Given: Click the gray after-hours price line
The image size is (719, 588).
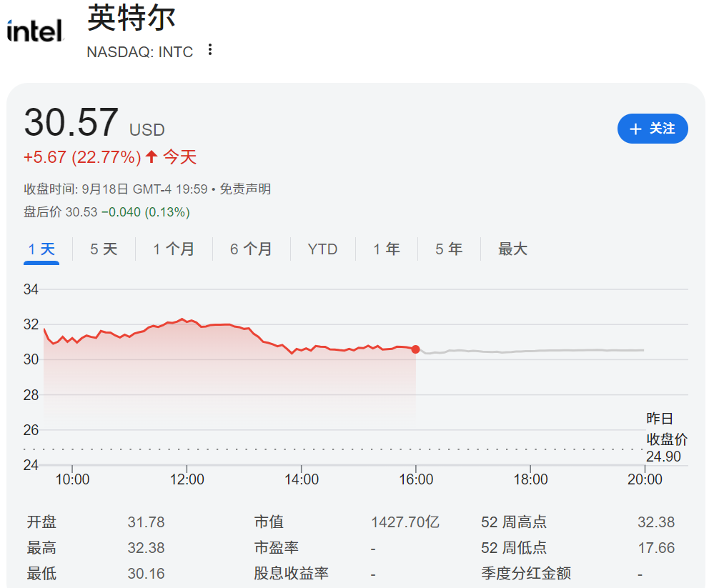Looking at the screenshot, I should click(532, 351).
